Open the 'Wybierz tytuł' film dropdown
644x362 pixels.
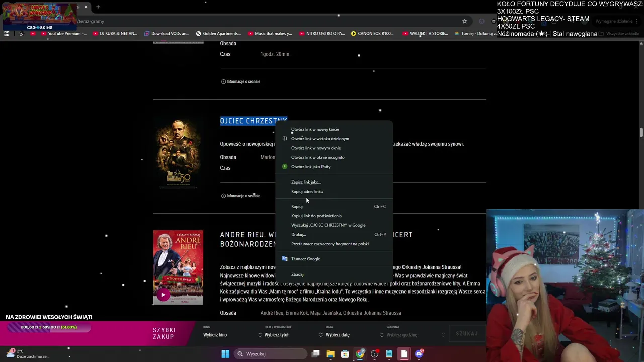click(x=294, y=335)
